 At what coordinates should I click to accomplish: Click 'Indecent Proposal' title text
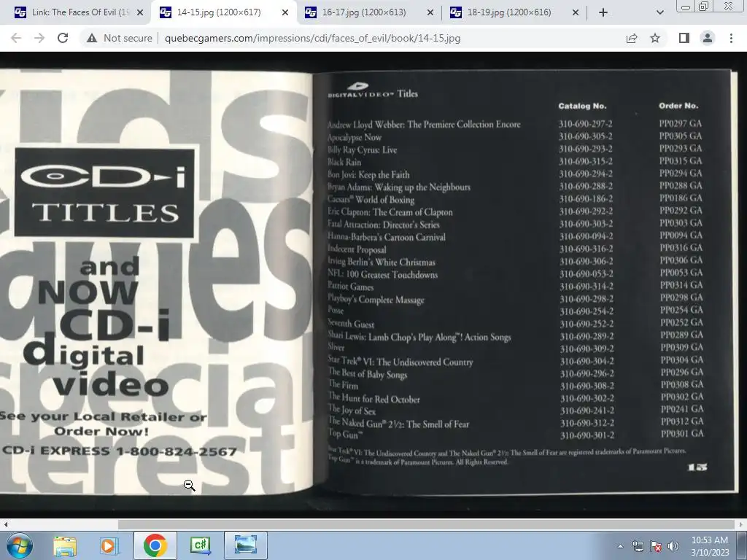[357, 249]
